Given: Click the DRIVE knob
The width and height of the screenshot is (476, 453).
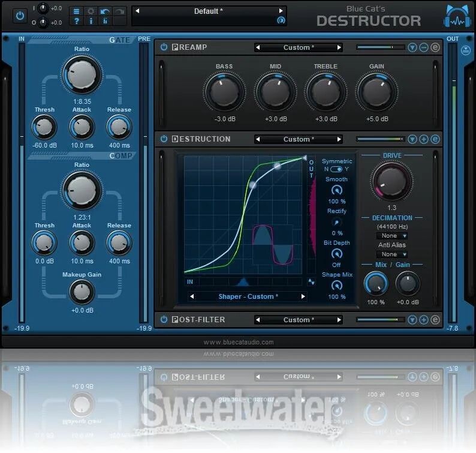Looking at the screenshot, I should tap(391, 181).
